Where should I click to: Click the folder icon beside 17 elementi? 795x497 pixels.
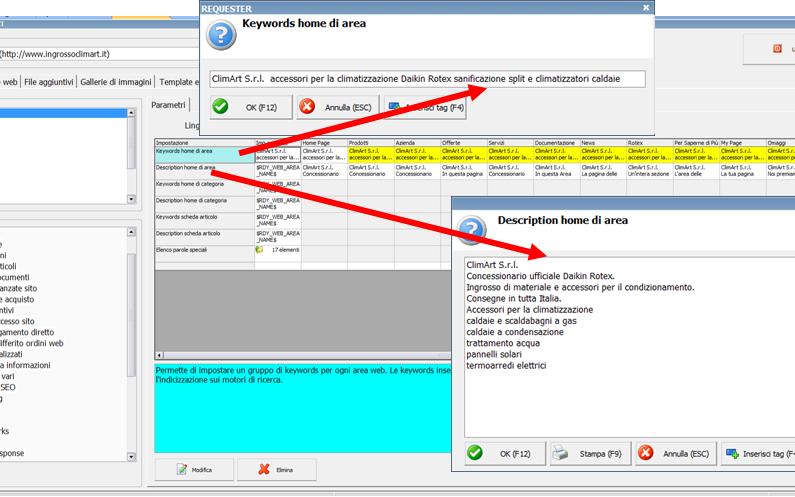pyautogui.click(x=260, y=250)
